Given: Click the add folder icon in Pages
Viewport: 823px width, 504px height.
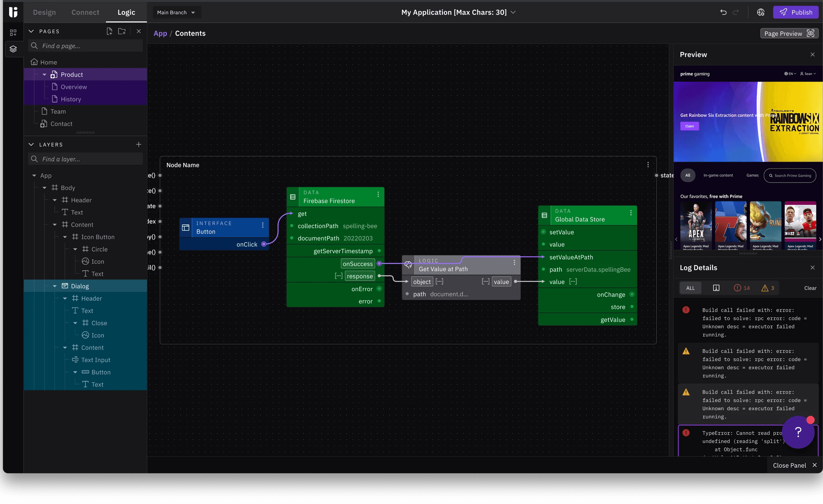Looking at the screenshot, I should [x=122, y=31].
